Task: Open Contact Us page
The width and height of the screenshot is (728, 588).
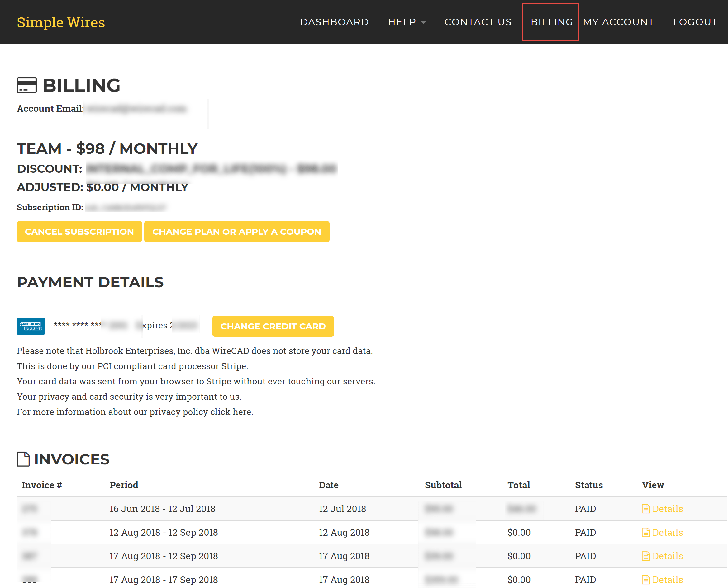Action: pos(478,22)
